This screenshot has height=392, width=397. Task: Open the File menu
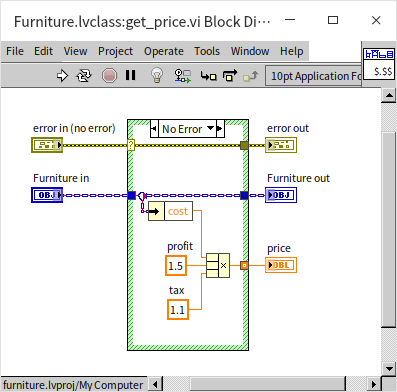15,51
